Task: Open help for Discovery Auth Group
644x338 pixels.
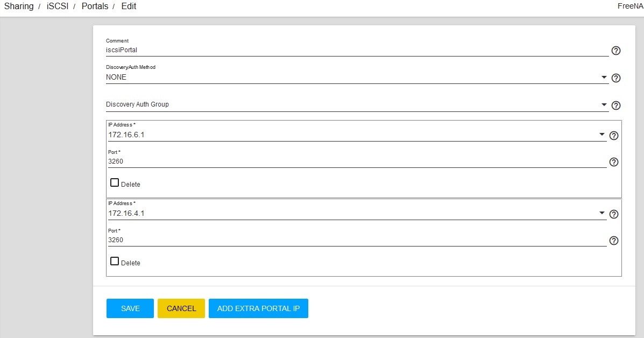Action: 615,105
